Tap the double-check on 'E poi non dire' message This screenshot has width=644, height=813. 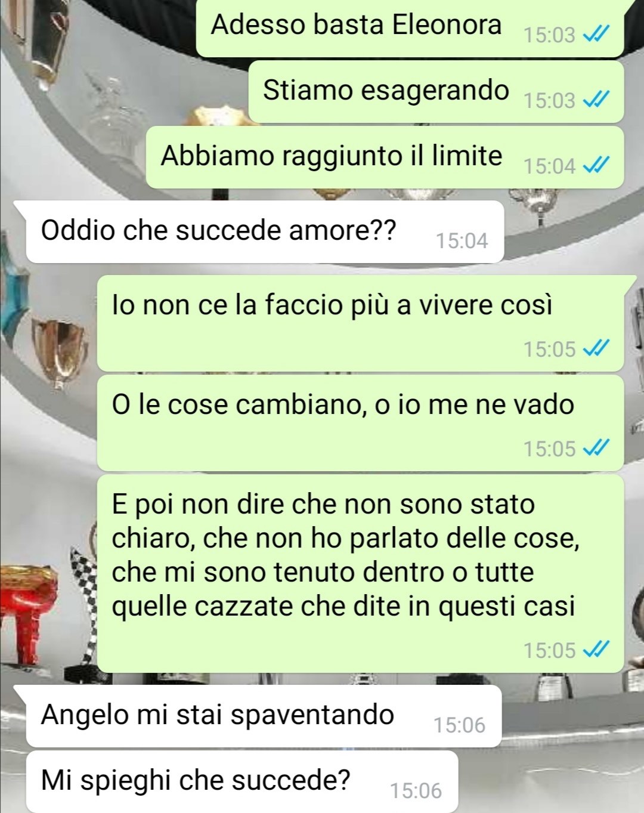[x=595, y=650]
